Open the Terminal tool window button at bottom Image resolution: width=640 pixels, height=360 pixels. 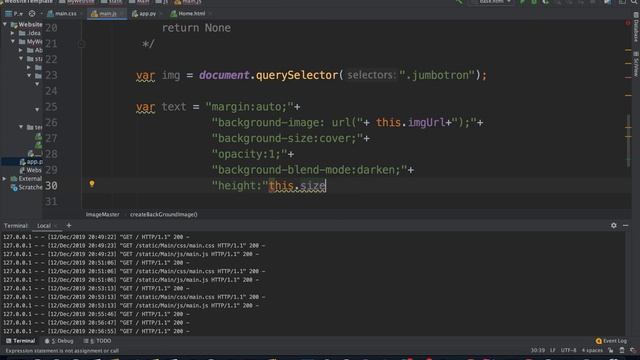20,341
